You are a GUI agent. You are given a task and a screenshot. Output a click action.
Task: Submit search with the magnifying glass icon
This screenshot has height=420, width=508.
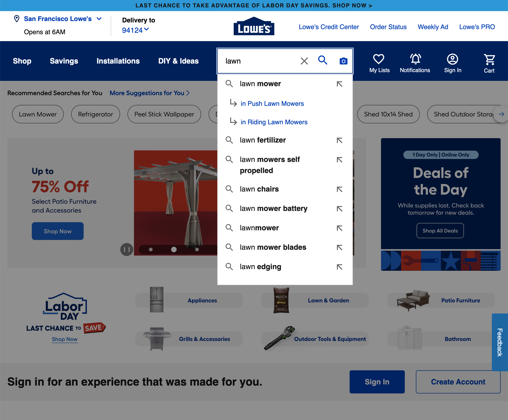pos(323,61)
